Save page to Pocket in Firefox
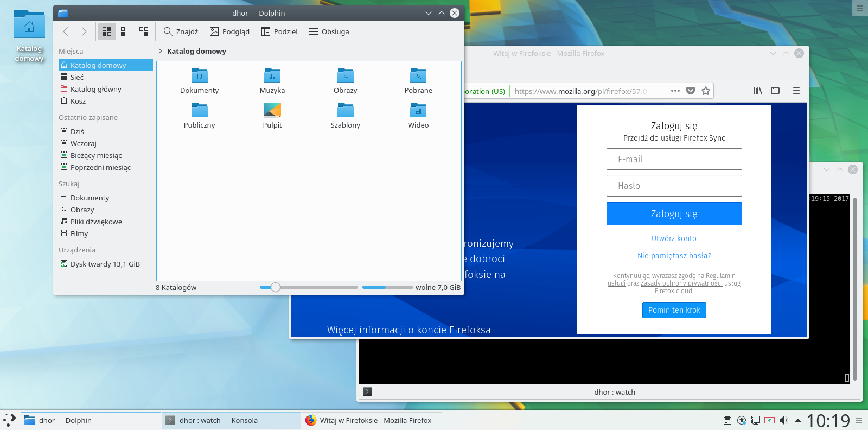This screenshot has height=430, width=868. [691, 91]
